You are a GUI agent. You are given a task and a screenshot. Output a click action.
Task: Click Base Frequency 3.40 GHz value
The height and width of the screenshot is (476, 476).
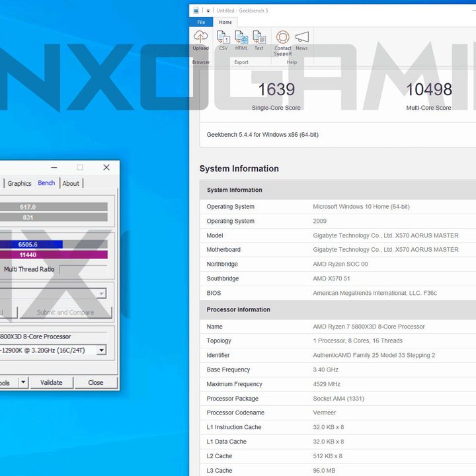[x=325, y=370]
